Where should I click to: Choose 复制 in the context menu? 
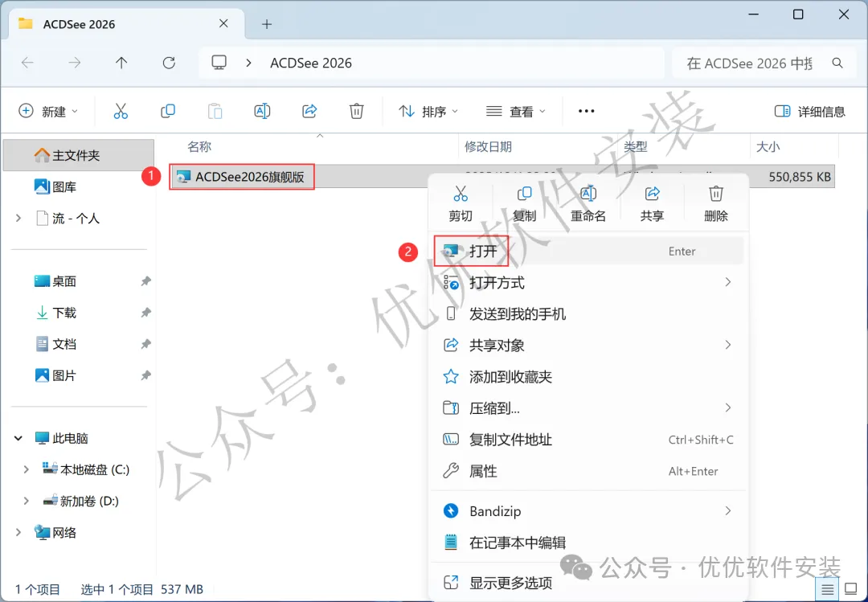(524, 203)
